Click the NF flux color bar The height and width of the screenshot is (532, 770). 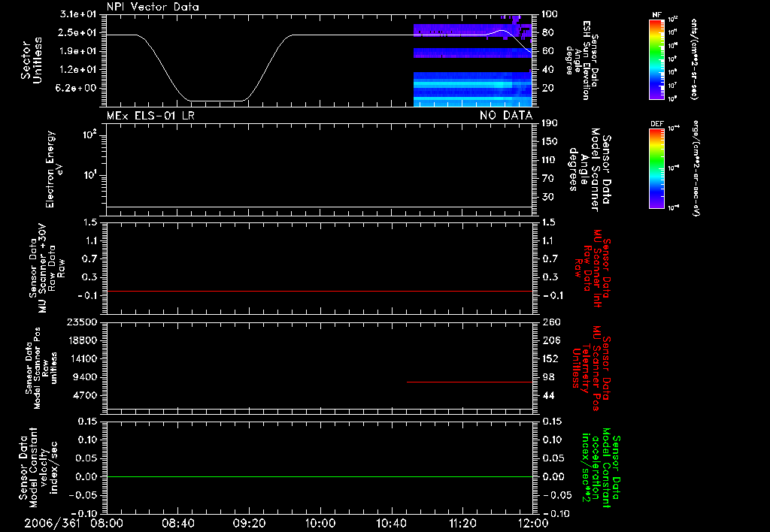(656, 59)
